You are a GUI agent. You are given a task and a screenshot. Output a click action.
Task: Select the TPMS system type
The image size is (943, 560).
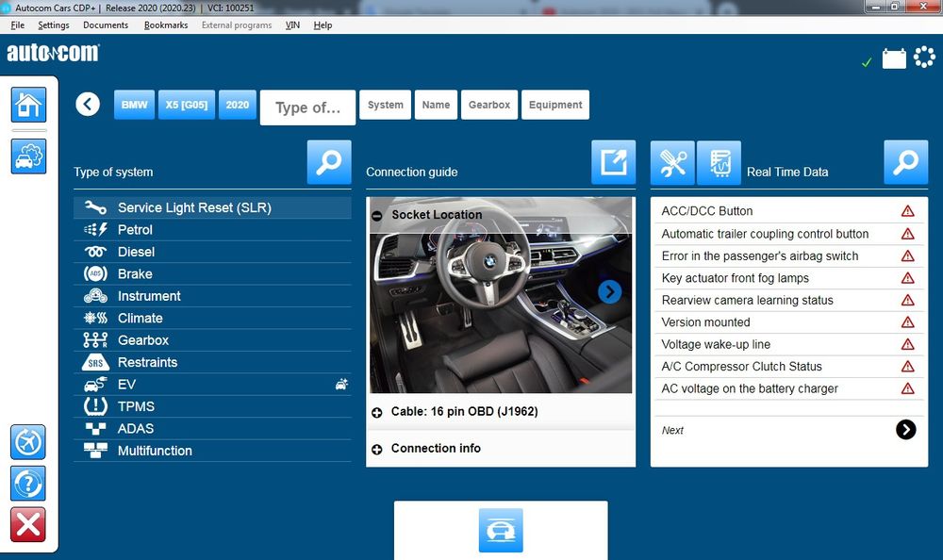point(212,406)
